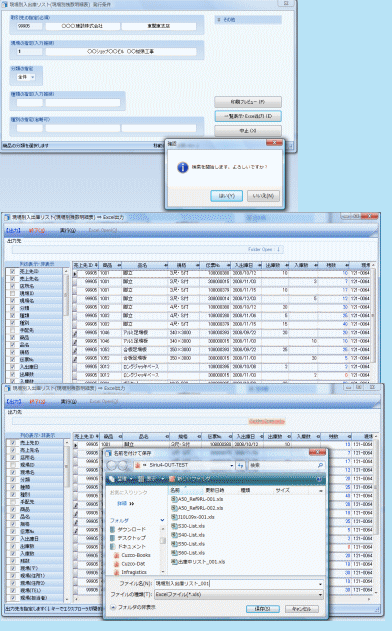Collapse the フォルダ section chevron

(163, 520)
